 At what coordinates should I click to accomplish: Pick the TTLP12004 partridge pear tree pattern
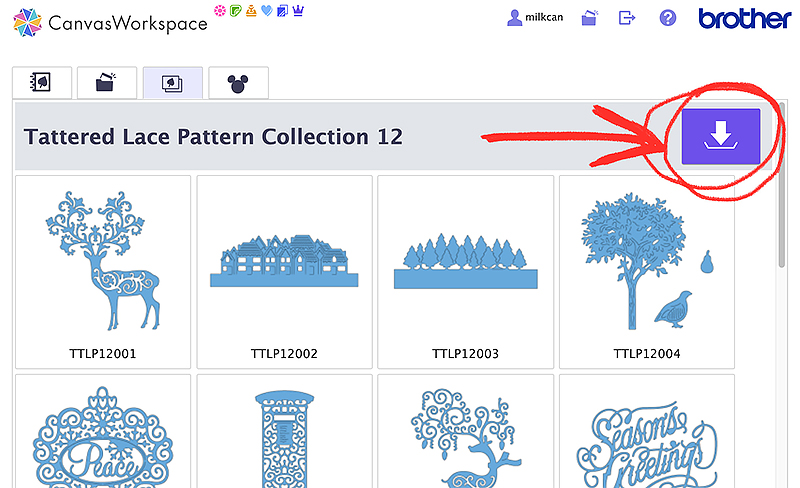pyautogui.click(x=646, y=270)
